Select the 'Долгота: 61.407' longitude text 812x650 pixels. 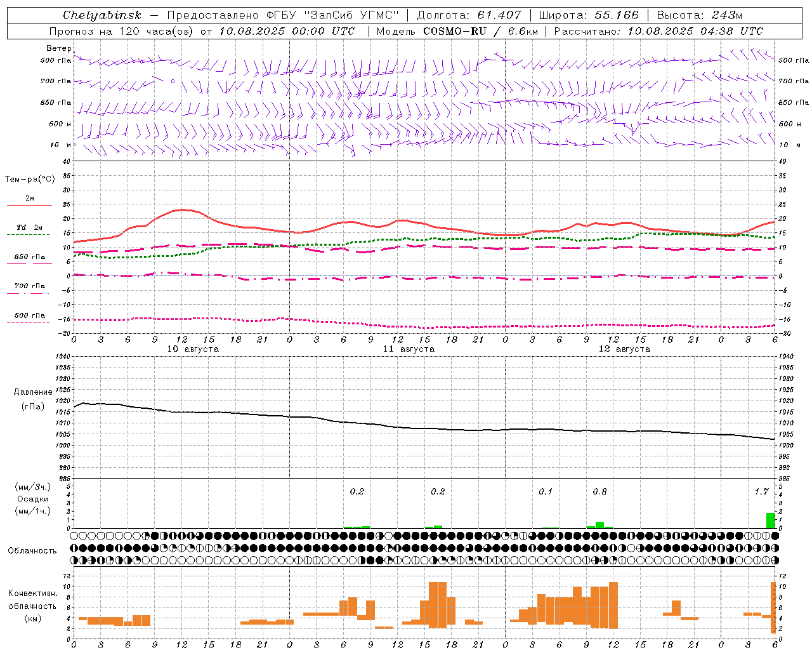tap(469, 15)
